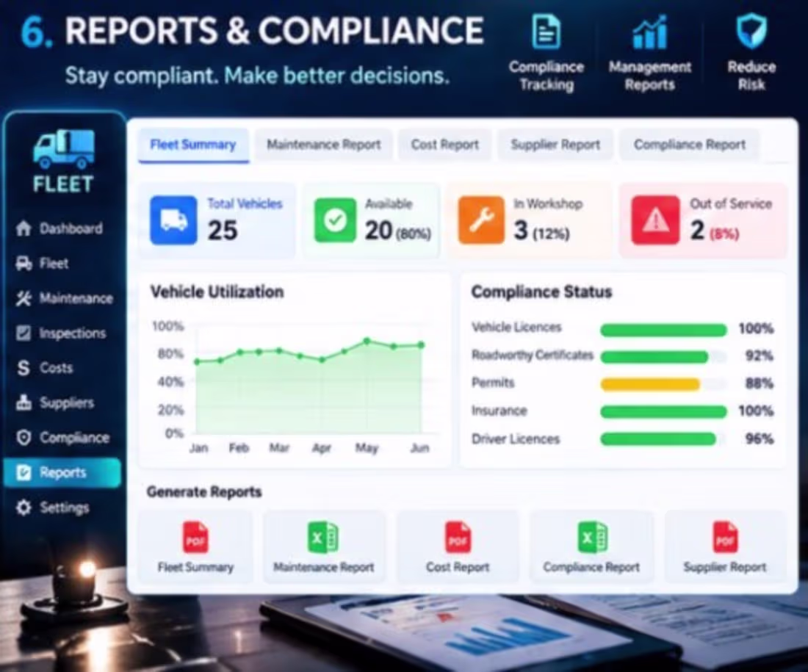
Task: Click the Compliance Report Excel icon
Action: click(592, 537)
